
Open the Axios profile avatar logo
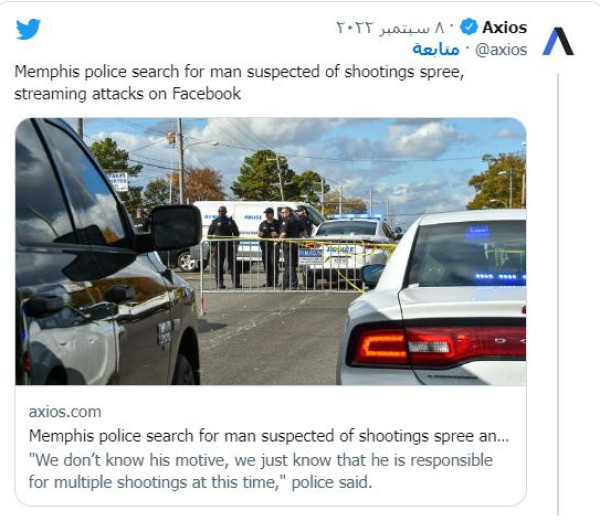click(558, 40)
